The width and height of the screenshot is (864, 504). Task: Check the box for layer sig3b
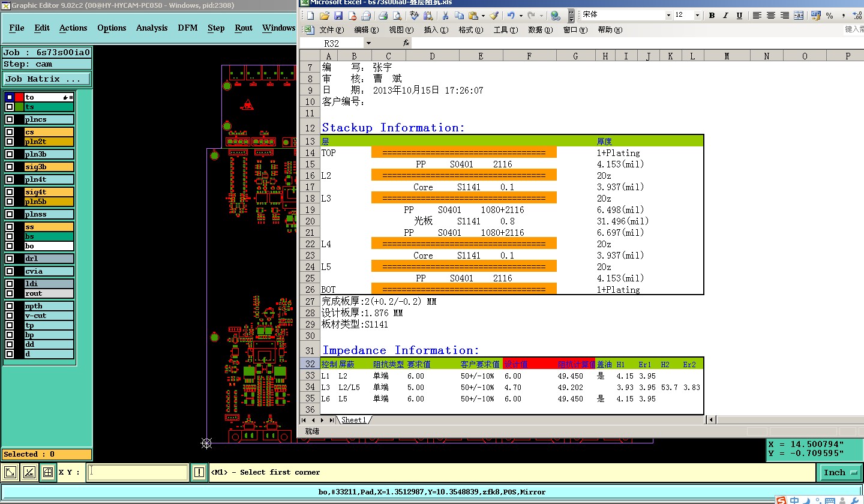pyautogui.click(x=10, y=167)
